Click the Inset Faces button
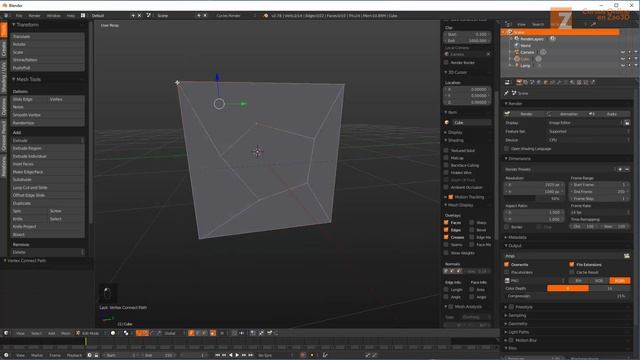This screenshot has width=640, height=360. pyautogui.click(x=47, y=164)
